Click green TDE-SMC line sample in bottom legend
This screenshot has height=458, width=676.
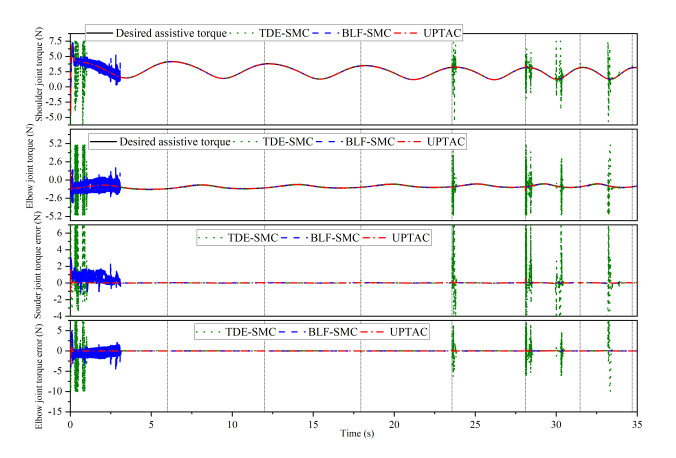(x=215, y=331)
